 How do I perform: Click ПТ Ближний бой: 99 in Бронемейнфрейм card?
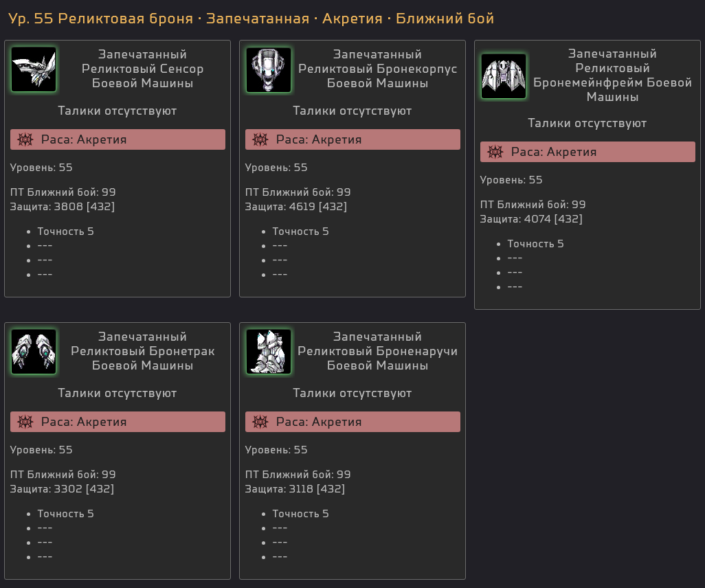click(533, 205)
